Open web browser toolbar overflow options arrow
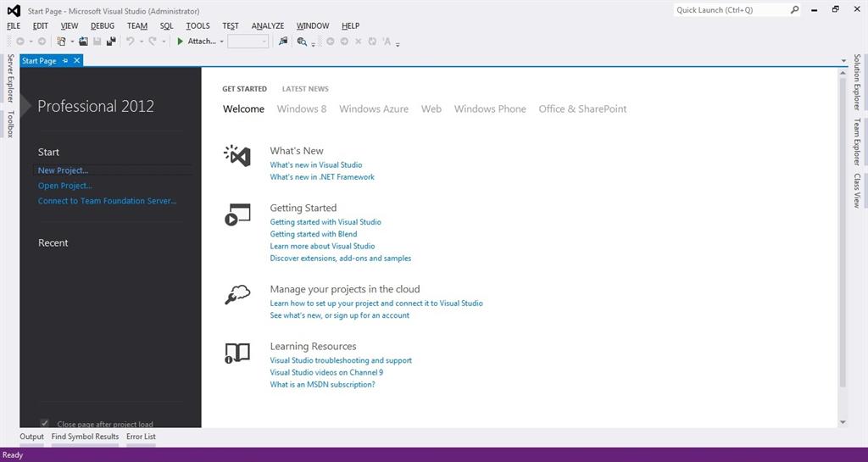The image size is (868, 462). (x=398, y=43)
